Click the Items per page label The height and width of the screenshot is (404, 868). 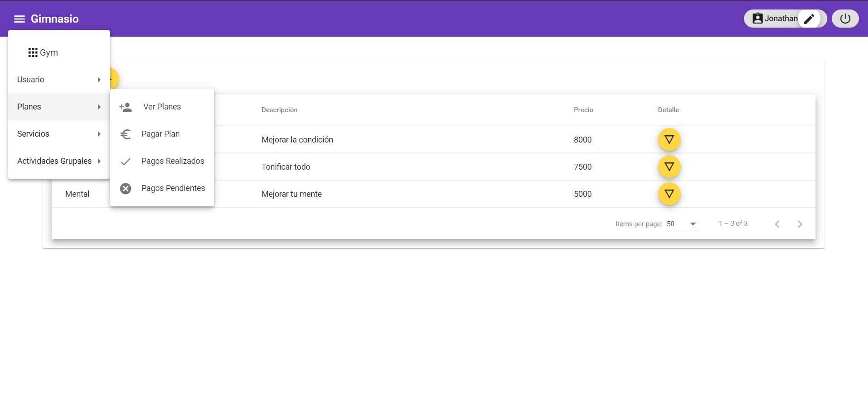(639, 224)
